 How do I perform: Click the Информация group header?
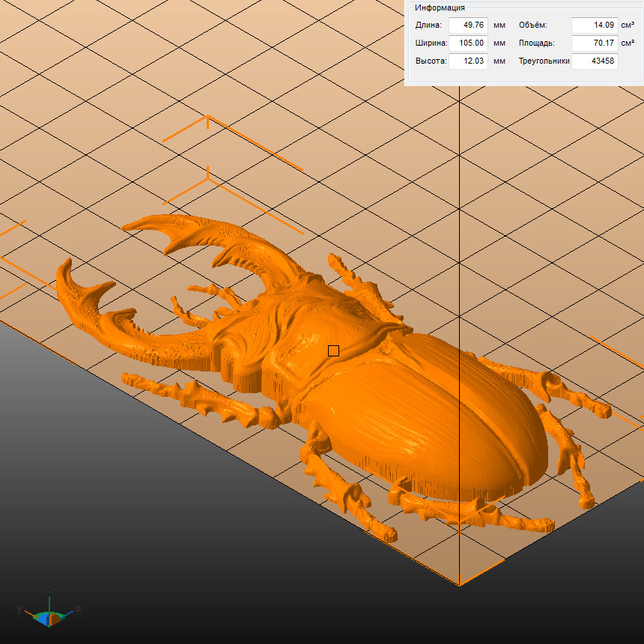tap(440, 7)
